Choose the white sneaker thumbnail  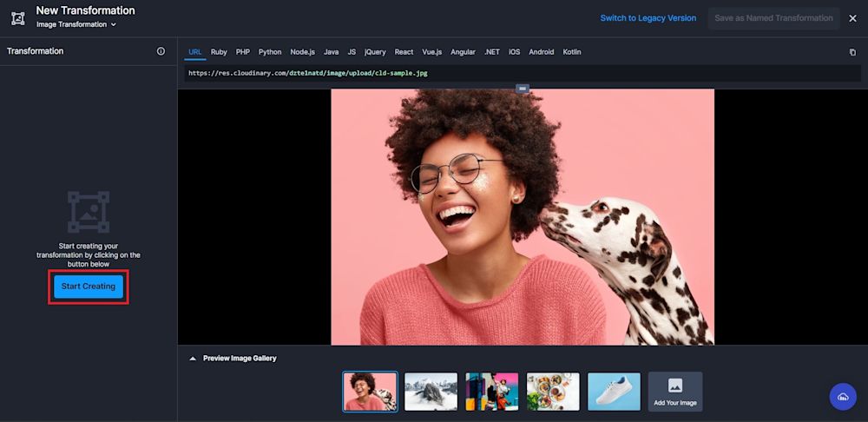point(614,392)
